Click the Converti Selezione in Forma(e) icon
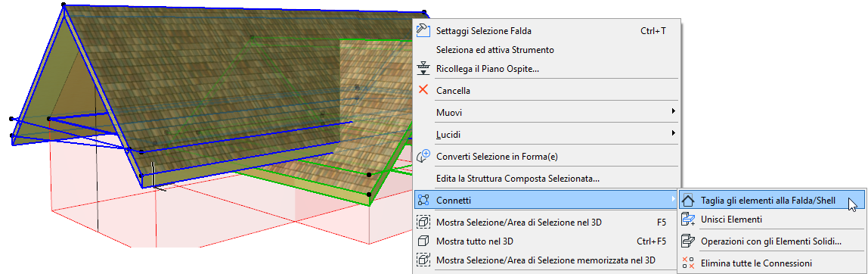The height and width of the screenshot is (274, 868). point(423,156)
